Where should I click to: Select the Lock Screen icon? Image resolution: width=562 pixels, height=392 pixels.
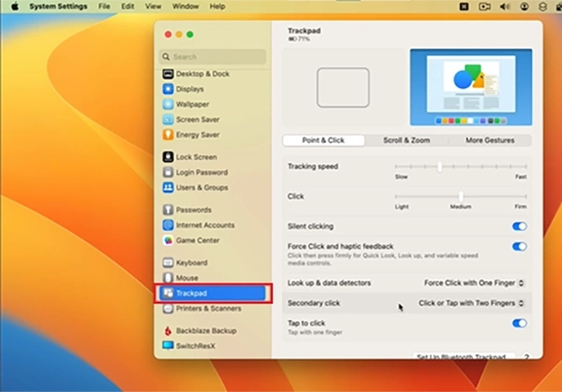click(168, 157)
